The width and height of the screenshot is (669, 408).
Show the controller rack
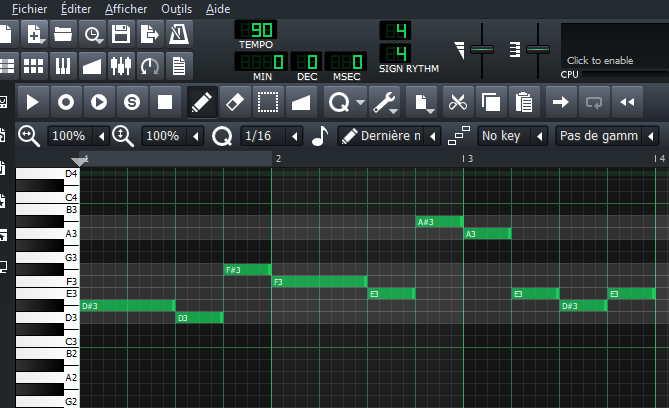point(150,66)
